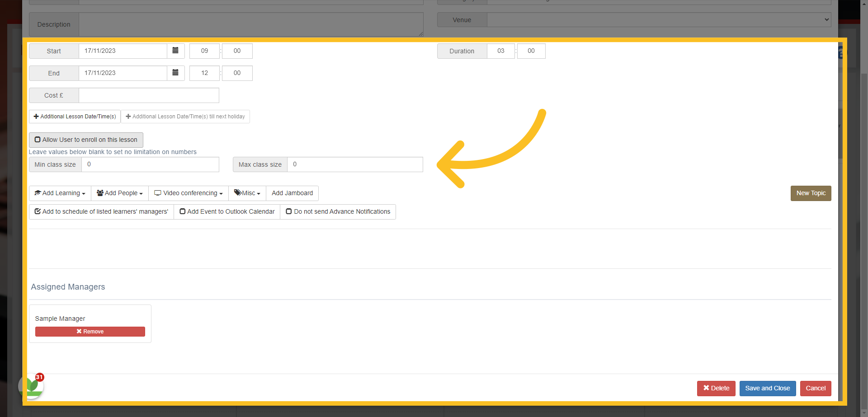Image resolution: width=868 pixels, height=417 pixels.
Task: Click the New Topic button
Action: point(811,193)
